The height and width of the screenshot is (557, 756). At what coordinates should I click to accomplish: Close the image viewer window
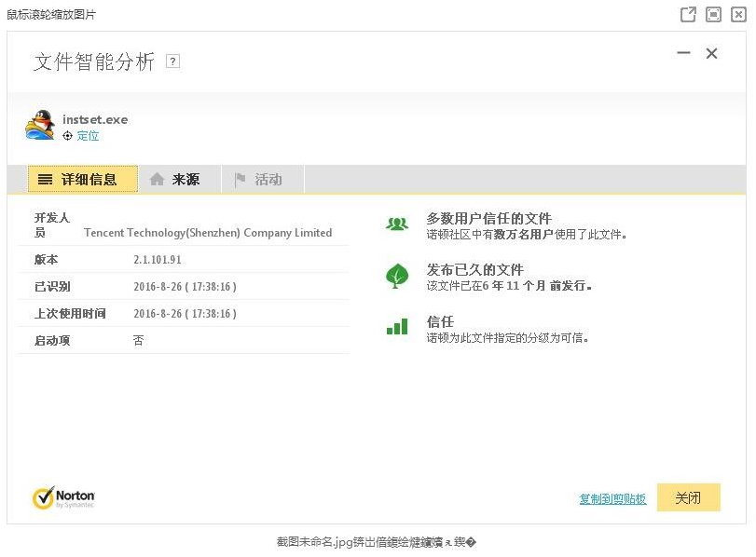coord(738,14)
